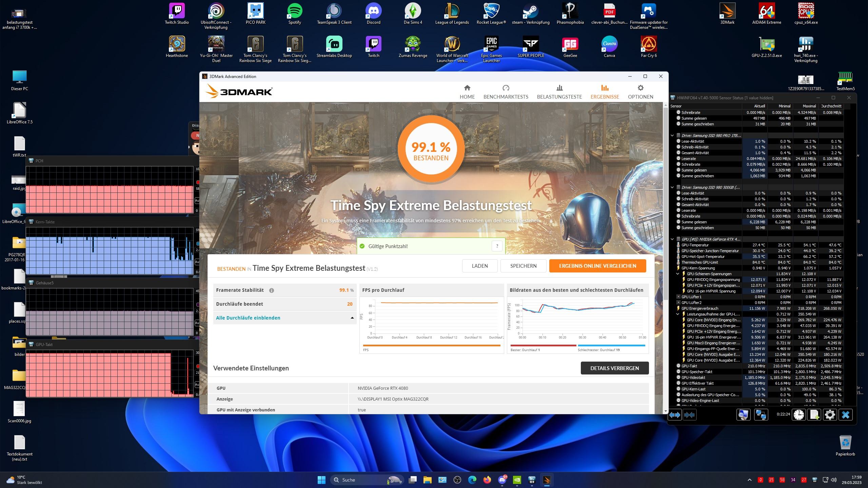
Task: Click HWiNFO network computers remote icon
Action: point(761,415)
